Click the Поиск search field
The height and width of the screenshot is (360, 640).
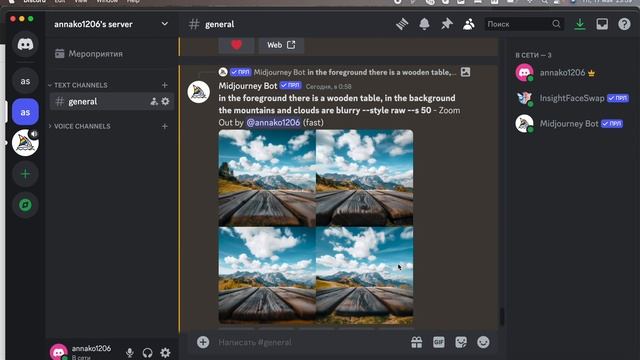click(x=524, y=24)
